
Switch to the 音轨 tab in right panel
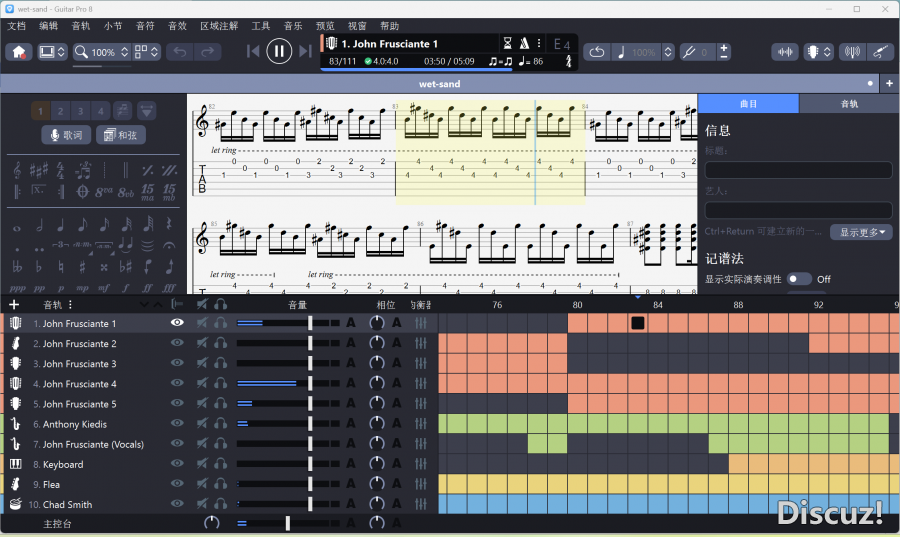click(848, 104)
